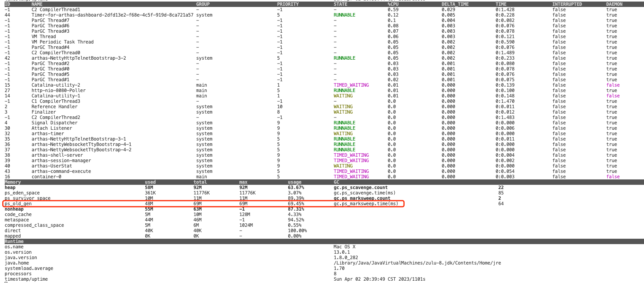Click the arthas-command-execute thread name
The image size is (644, 283).
61,171
